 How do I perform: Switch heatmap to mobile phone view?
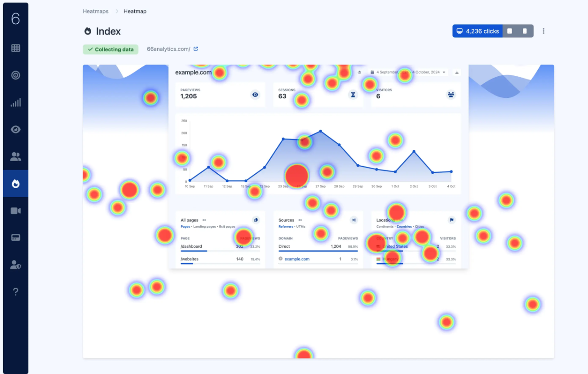[525, 31]
